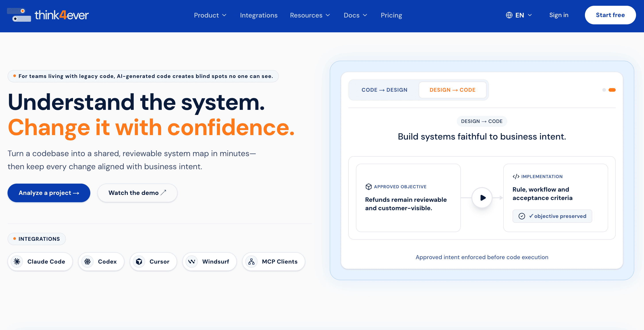644x330 pixels.
Task: Click the Watch the demo button
Action: (x=137, y=193)
